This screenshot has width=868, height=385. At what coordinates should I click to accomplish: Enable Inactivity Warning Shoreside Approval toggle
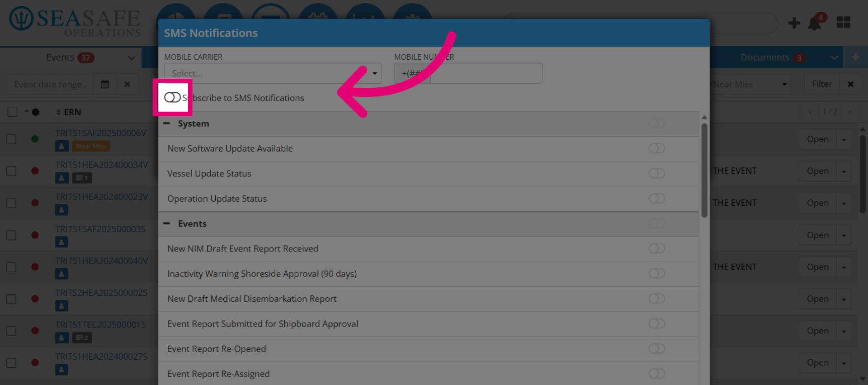656,273
